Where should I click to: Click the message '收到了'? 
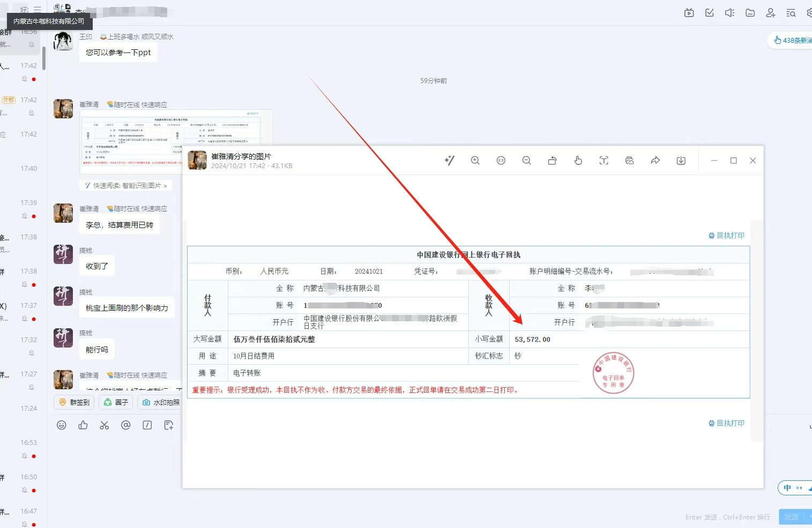point(97,266)
